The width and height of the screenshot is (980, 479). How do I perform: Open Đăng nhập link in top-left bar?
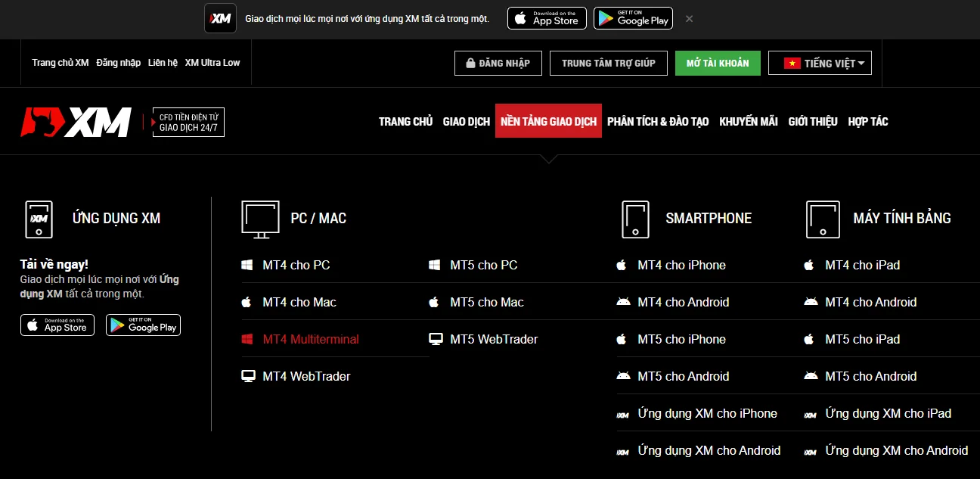(119, 63)
